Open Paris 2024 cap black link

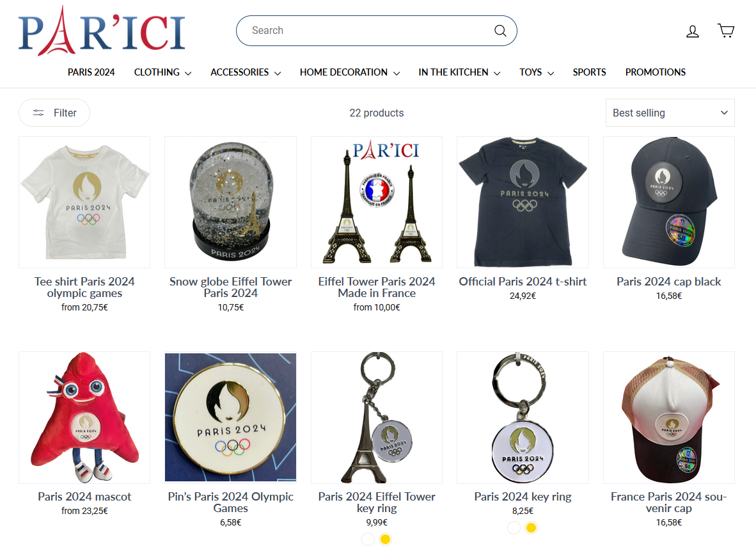click(x=669, y=282)
